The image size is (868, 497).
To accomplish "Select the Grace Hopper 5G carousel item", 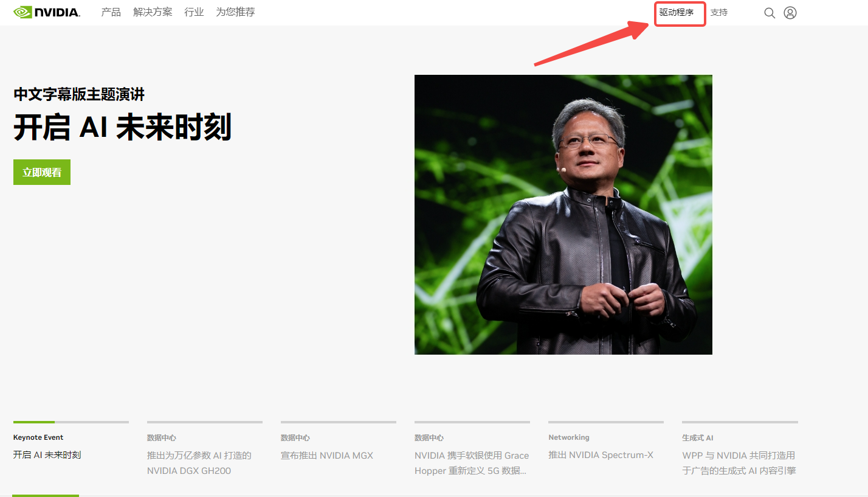I will (x=472, y=463).
